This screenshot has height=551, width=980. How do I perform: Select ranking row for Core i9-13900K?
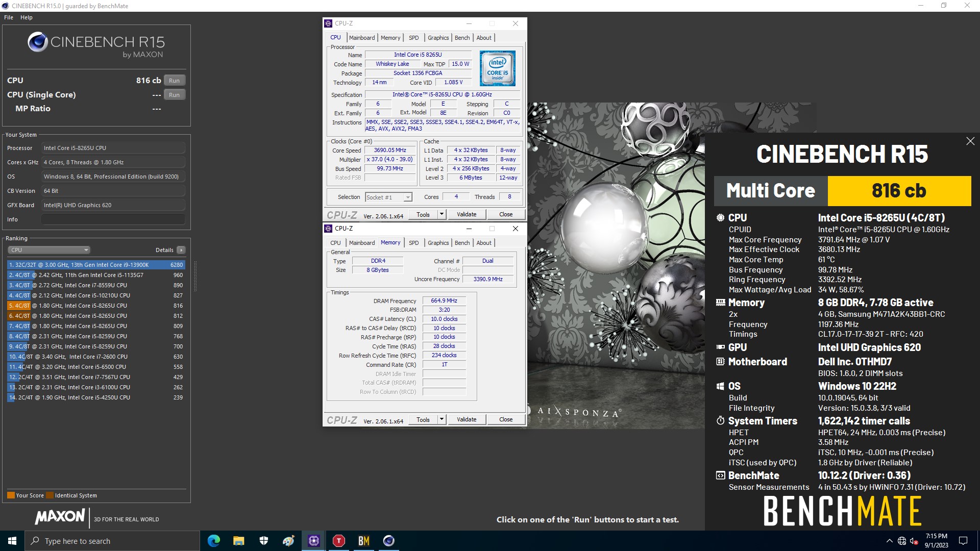[x=96, y=265]
